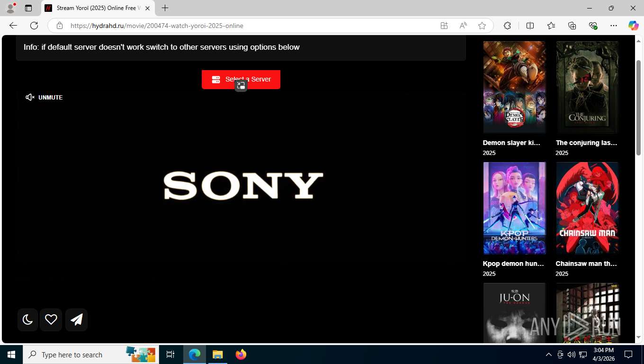Viewport: 644px width, 364px height.
Task: Open File Explorer from taskbar
Action: pyautogui.click(x=217, y=355)
